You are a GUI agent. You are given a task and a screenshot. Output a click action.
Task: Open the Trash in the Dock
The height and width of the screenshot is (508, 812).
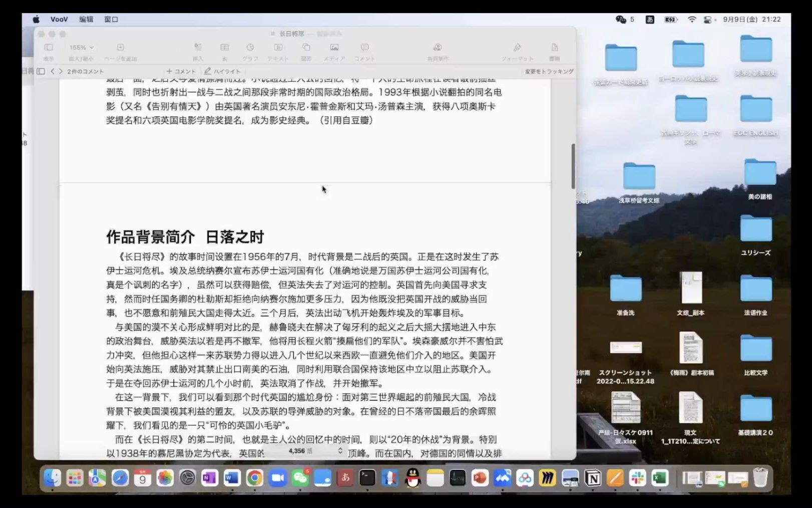tap(760, 478)
